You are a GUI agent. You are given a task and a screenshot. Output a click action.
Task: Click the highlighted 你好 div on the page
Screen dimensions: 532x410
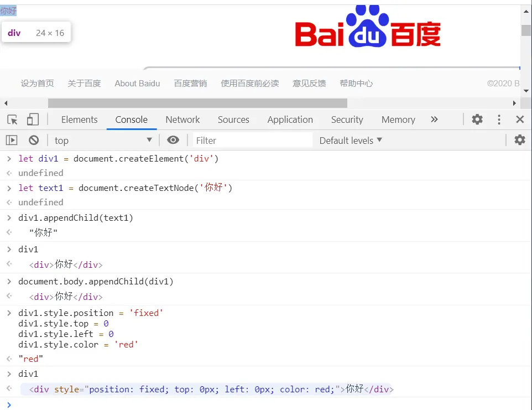8,11
